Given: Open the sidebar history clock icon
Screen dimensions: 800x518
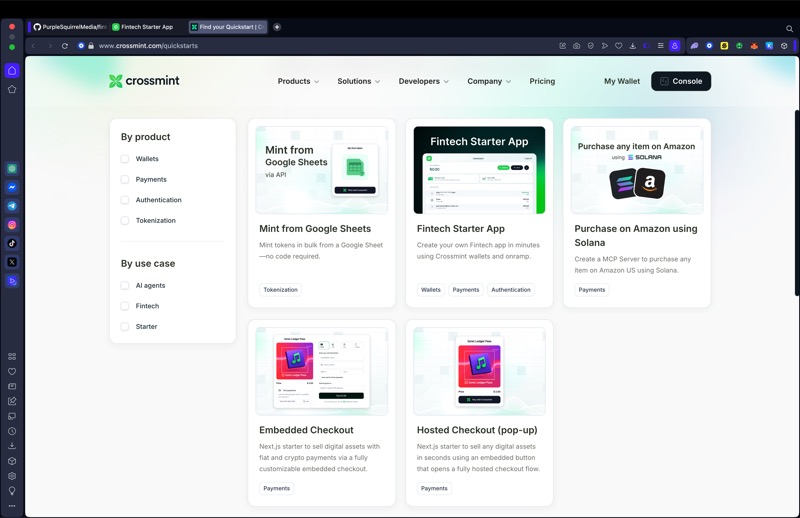Looking at the screenshot, I should [12, 431].
